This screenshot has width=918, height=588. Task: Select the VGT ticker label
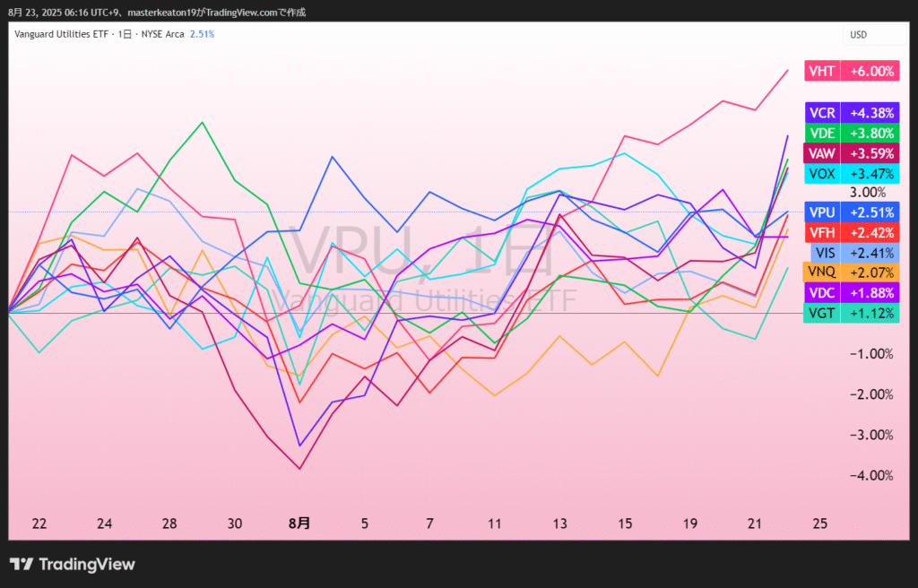(822, 313)
